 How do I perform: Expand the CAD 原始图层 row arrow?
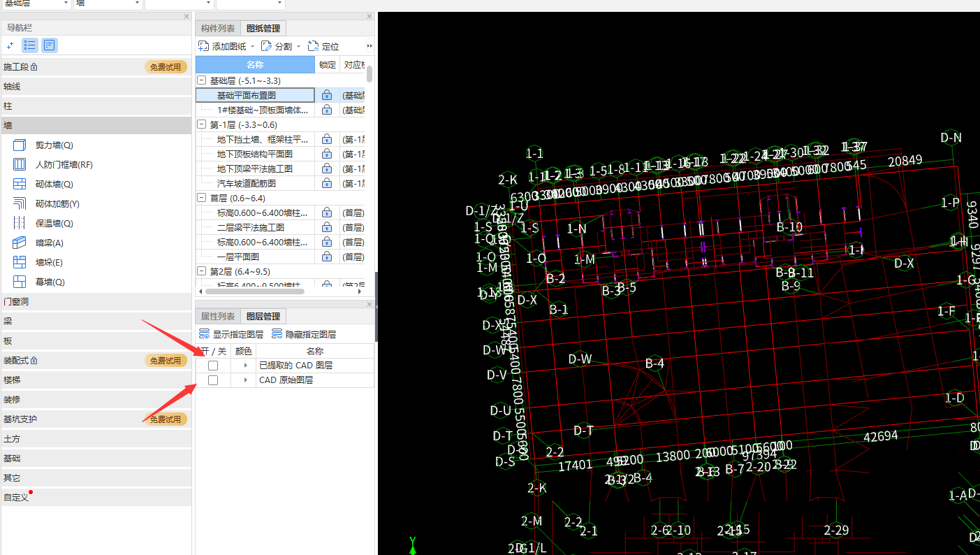[x=245, y=380]
